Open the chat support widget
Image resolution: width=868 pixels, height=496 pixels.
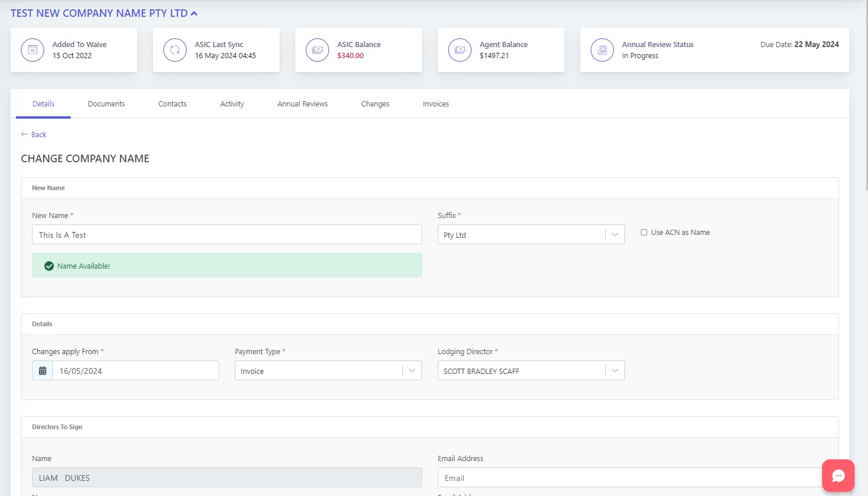click(x=838, y=476)
